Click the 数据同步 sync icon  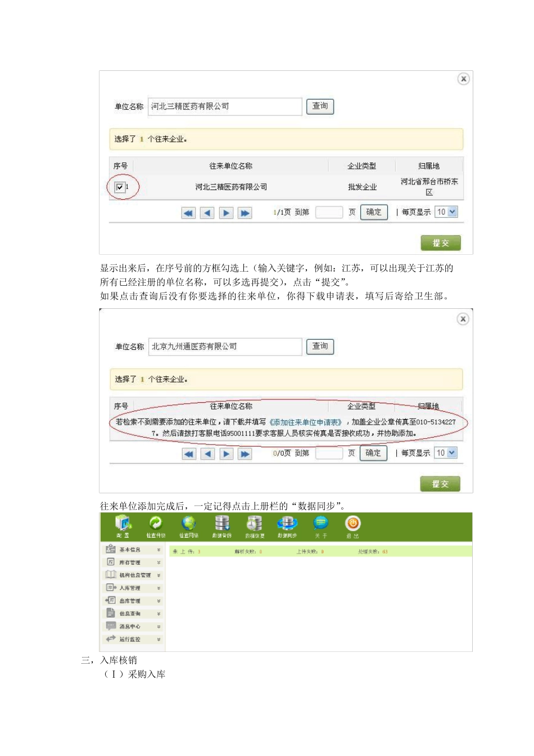click(287, 523)
